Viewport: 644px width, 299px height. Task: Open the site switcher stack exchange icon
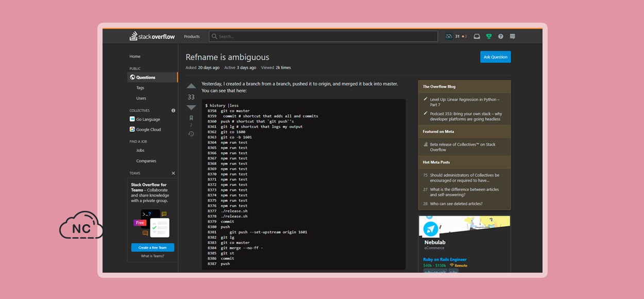click(512, 37)
